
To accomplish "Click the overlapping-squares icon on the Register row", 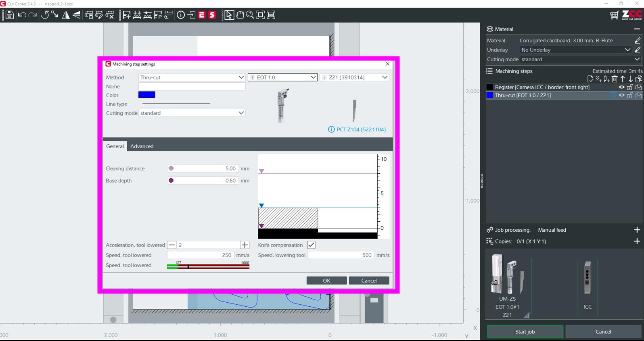I will click(x=638, y=87).
